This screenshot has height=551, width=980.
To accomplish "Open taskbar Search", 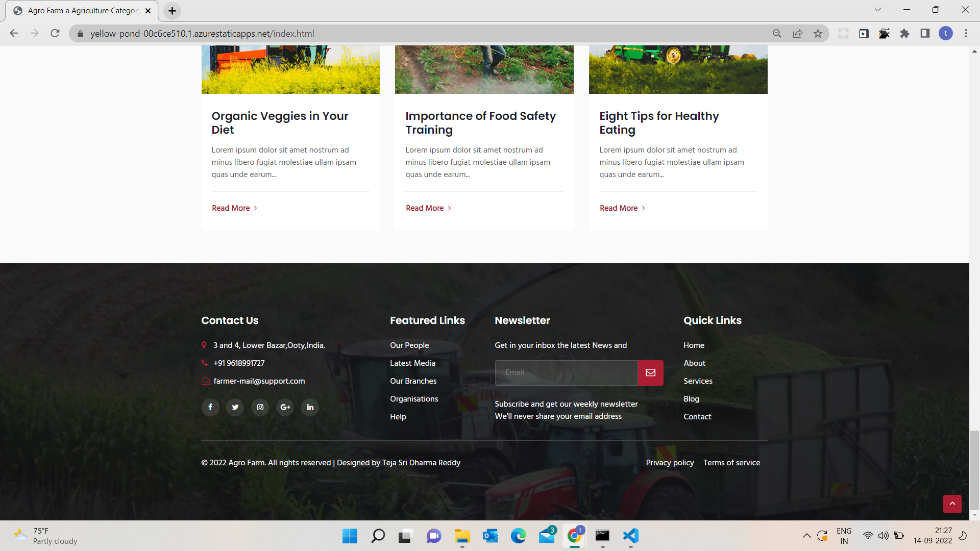I will tap(378, 536).
